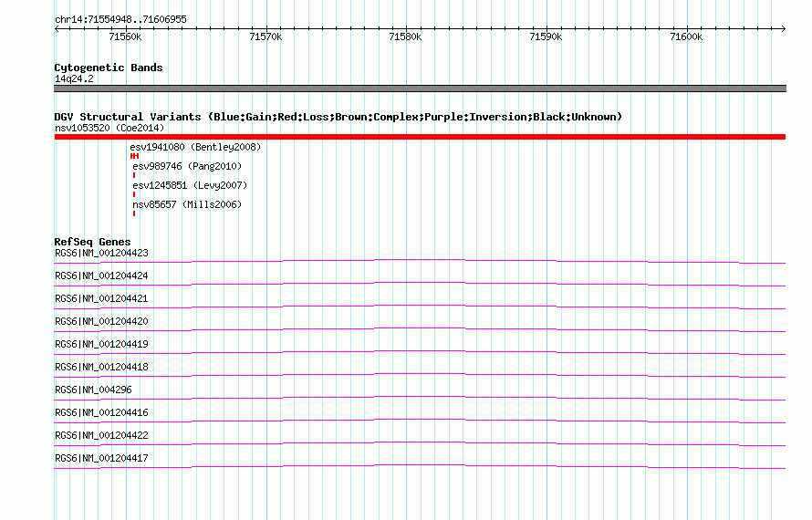Open transcript RGS6|NM_001204424 label
812x520 pixels.
tap(101, 276)
